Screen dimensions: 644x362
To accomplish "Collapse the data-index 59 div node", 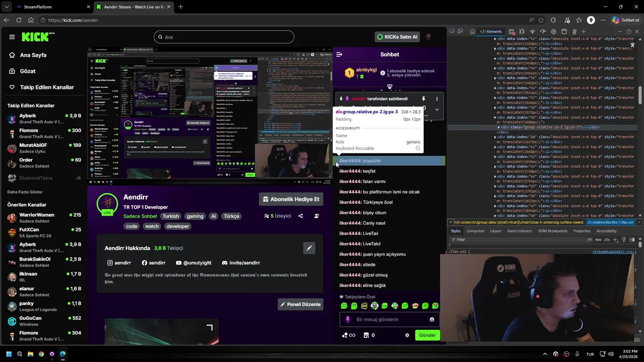I will point(495,117).
